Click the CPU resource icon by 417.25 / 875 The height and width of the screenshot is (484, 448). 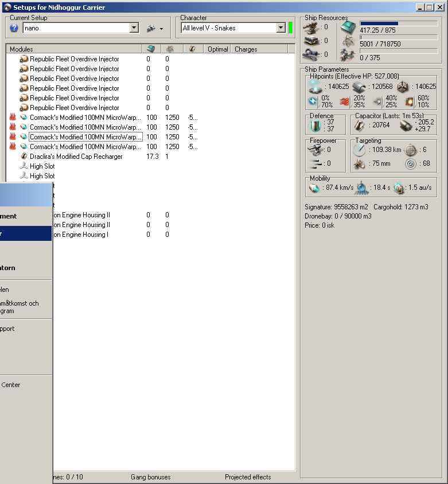tap(348, 28)
